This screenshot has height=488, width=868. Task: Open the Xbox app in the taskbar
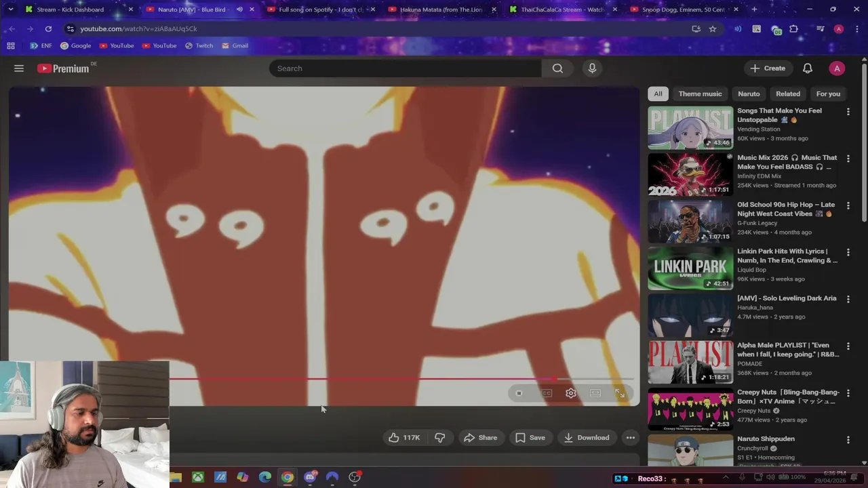coord(197,477)
